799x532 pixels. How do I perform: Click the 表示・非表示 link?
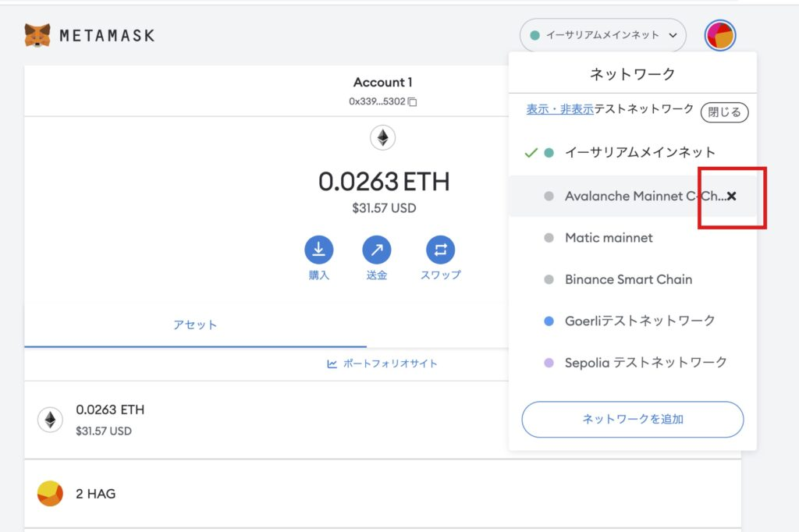pos(559,109)
